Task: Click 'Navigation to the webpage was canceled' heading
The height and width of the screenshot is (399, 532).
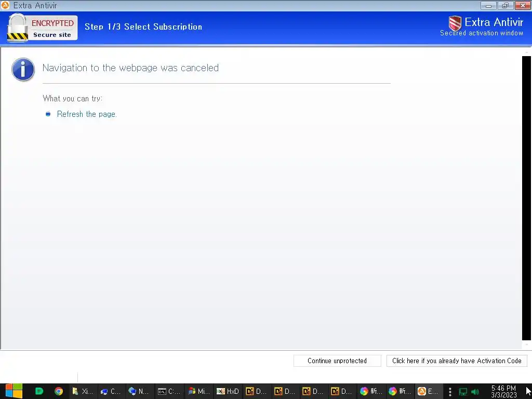Action: tap(130, 68)
